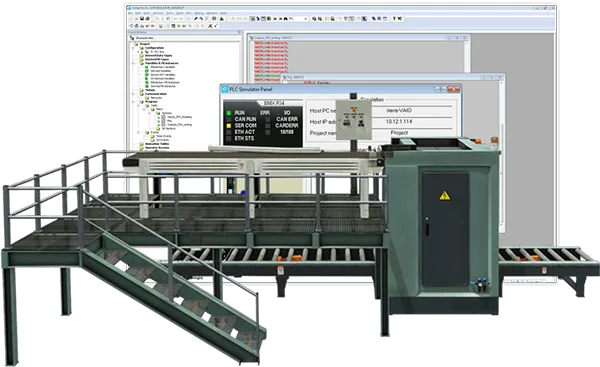This screenshot has width=600, height=367.
Task: Click the Save icon in main toolbar
Action: point(142,18)
